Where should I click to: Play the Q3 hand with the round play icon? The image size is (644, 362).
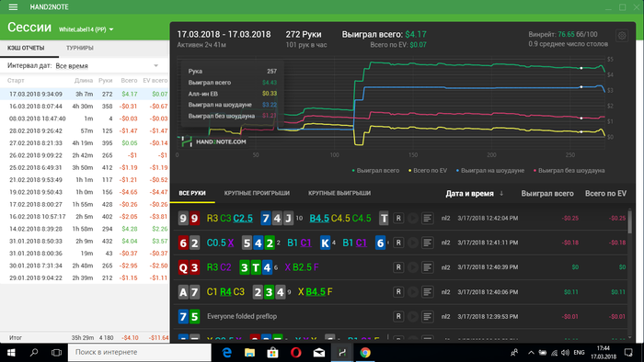413,267
